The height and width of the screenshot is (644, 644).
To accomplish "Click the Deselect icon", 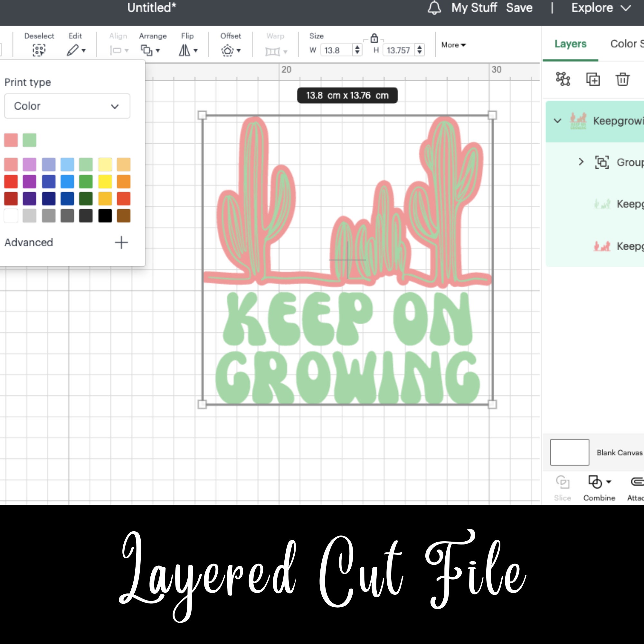I will 39,50.
